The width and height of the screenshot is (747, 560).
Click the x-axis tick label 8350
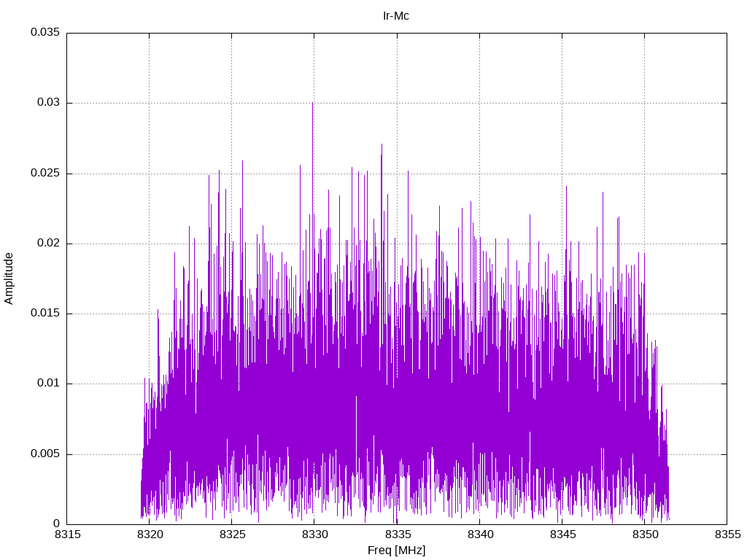[x=645, y=534]
